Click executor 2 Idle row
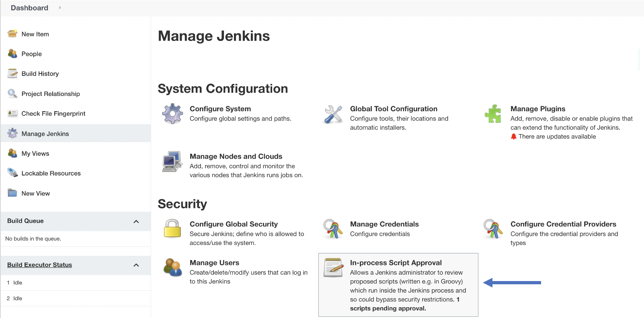This screenshot has height=318, width=644. (x=76, y=298)
